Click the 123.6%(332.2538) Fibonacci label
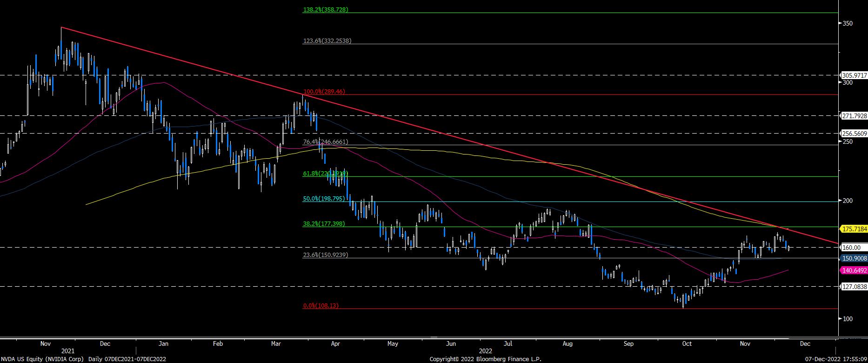Viewport: 868px width, 363px height. point(327,41)
